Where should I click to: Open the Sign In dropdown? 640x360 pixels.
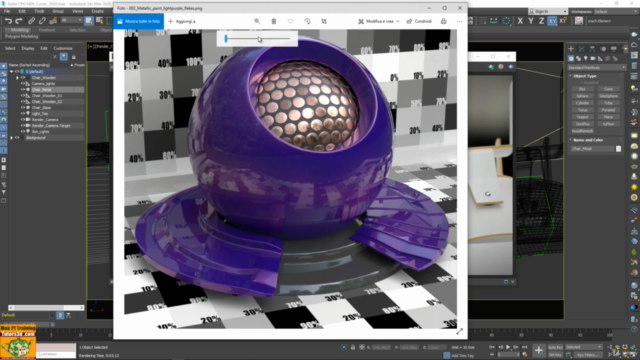pyautogui.click(x=548, y=11)
